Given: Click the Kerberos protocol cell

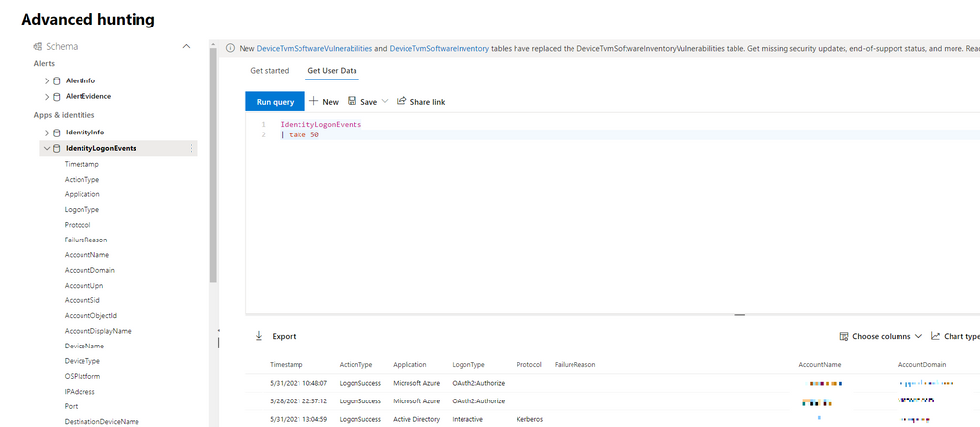Looking at the screenshot, I should [530, 419].
